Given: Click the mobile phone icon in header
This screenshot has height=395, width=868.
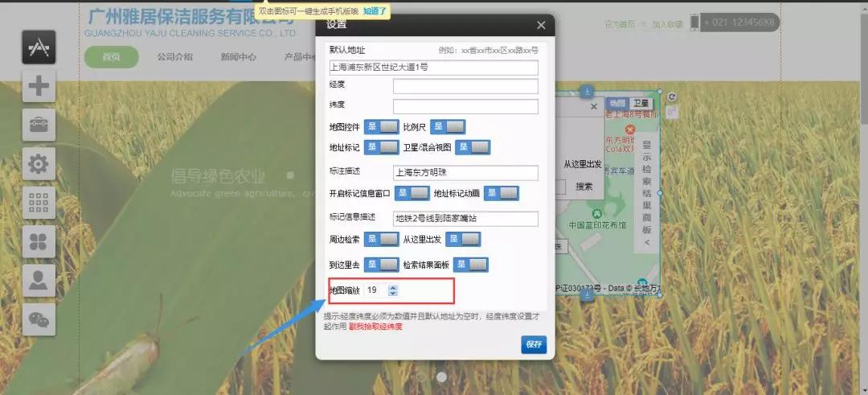Looking at the screenshot, I should click(x=694, y=23).
